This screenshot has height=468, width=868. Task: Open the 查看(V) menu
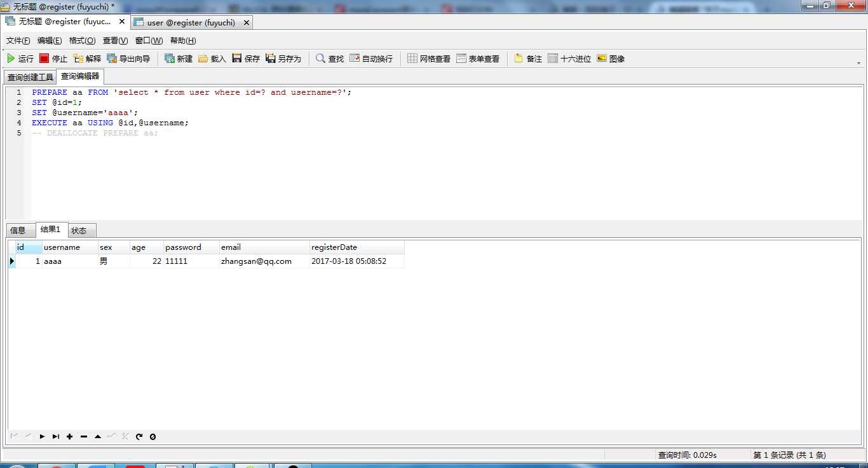click(x=116, y=41)
